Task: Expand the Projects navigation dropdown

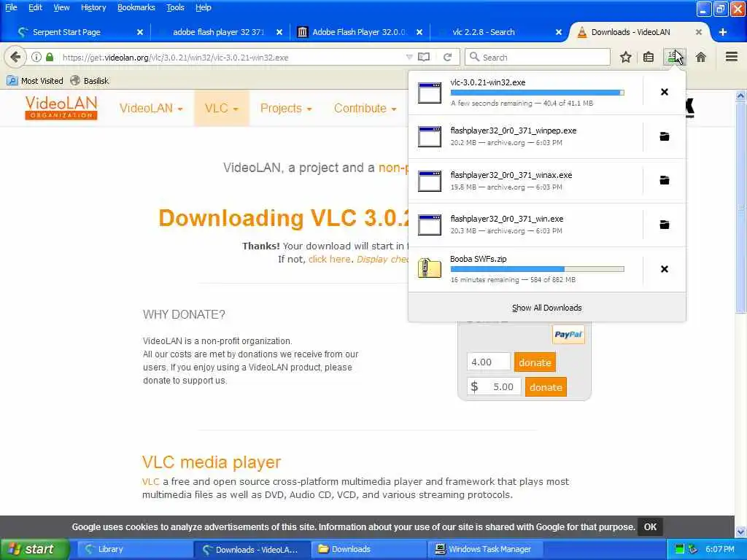Action: point(286,108)
